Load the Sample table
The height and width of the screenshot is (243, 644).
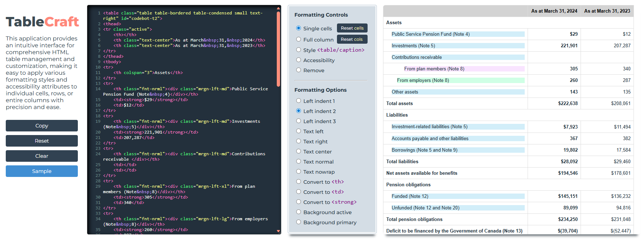42,171
